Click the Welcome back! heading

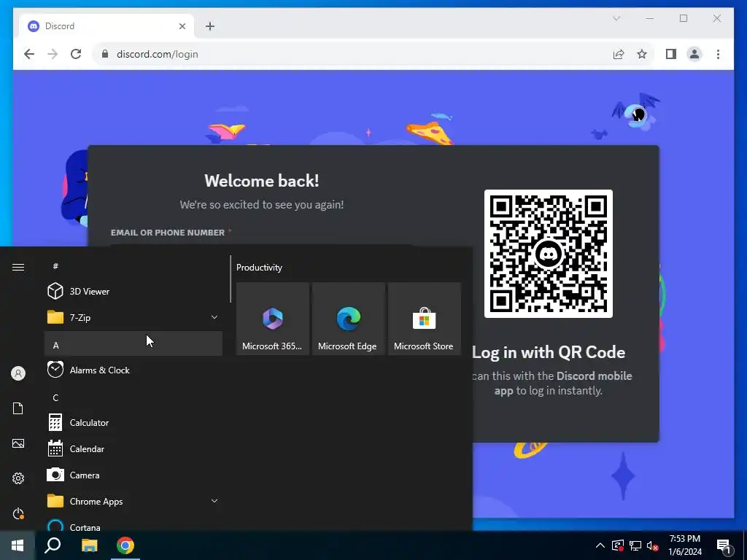(x=262, y=181)
